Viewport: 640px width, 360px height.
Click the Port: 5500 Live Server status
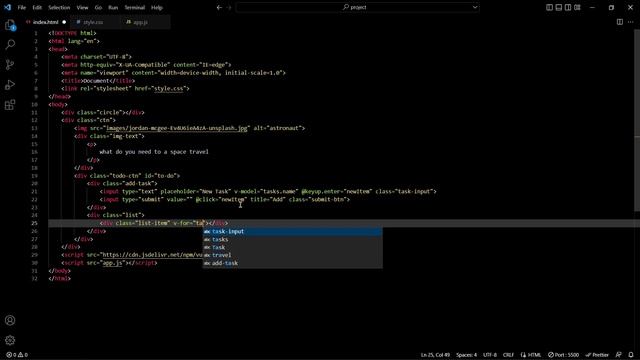point(563,355)
